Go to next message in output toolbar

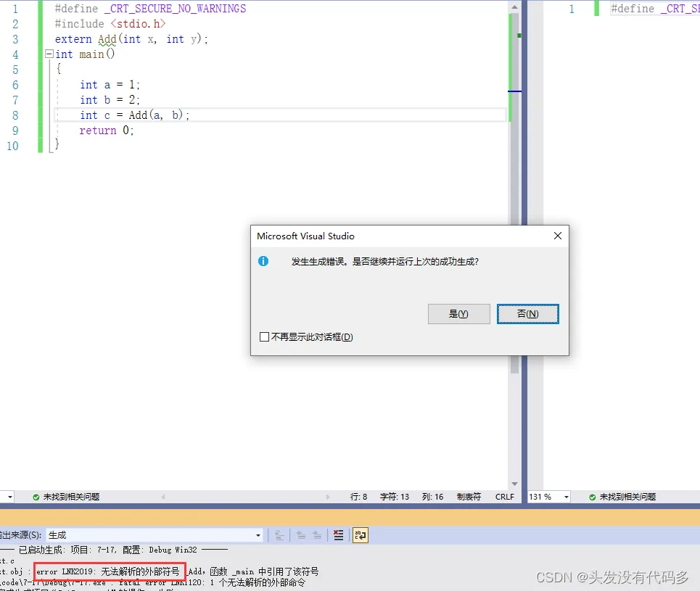point(318,534)
